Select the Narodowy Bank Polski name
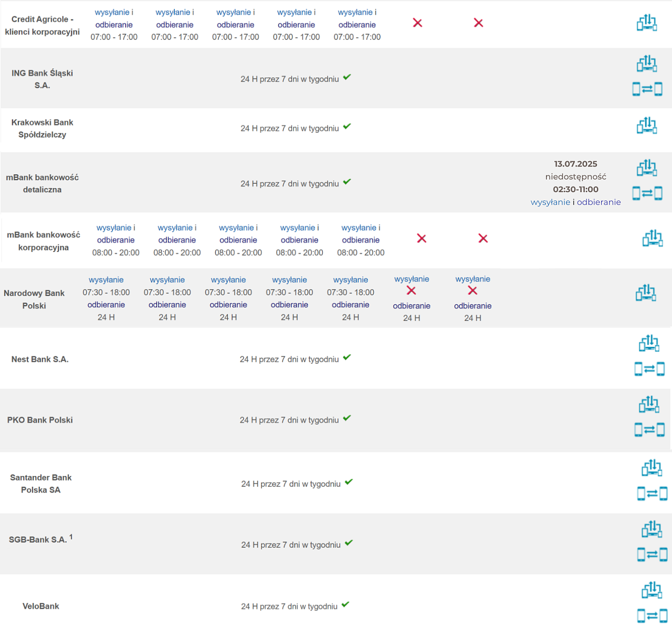Screen dimensions: 672x630 34,299
